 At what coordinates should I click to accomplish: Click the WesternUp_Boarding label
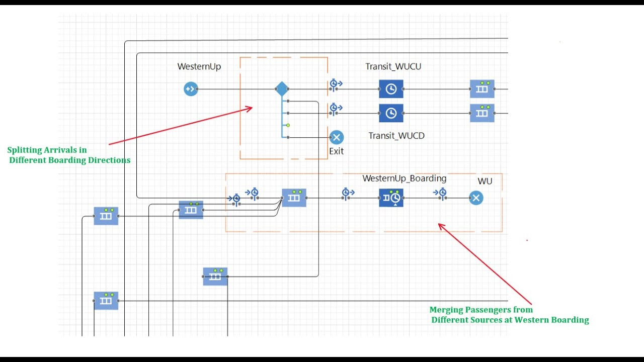[405, 178]
